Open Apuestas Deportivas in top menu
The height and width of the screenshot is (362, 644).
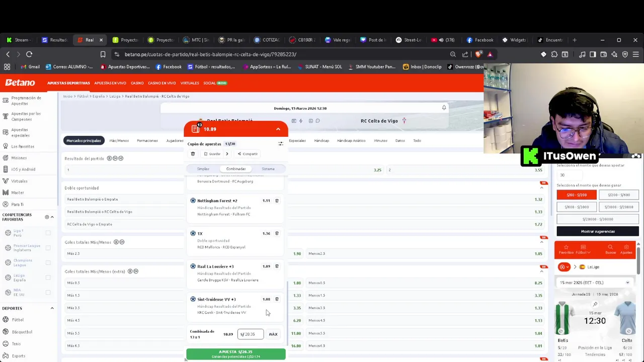click(x=68, y=83)
